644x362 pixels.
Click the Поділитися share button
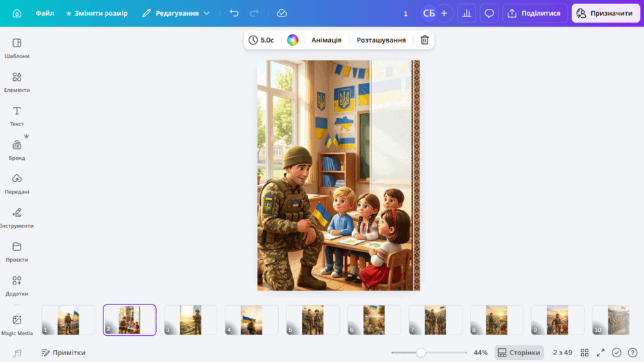point(534,13)
